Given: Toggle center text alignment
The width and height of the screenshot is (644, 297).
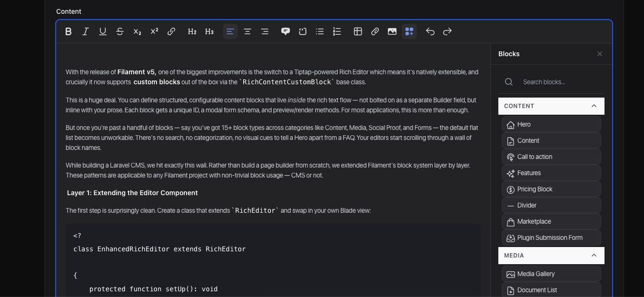Looking at the screenshot, I should point(248,31).
